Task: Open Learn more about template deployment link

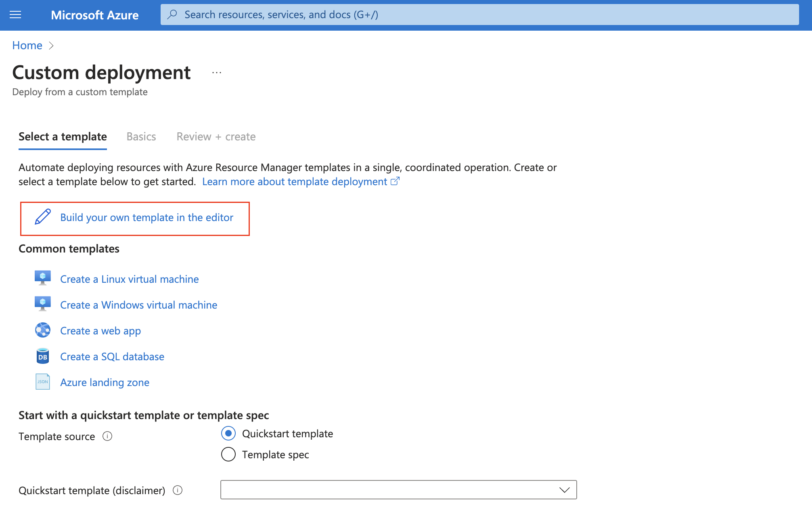Action: point(295,182)
